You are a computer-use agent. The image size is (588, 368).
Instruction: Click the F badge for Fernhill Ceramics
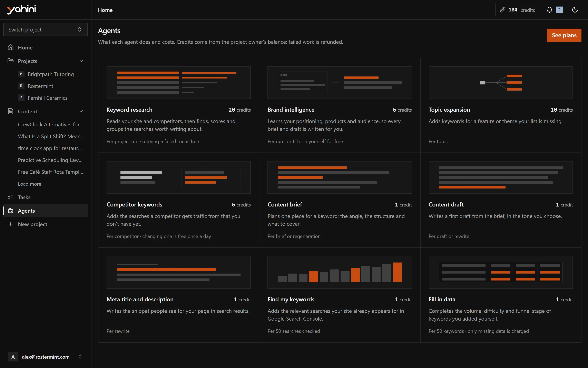click(21, 98)
